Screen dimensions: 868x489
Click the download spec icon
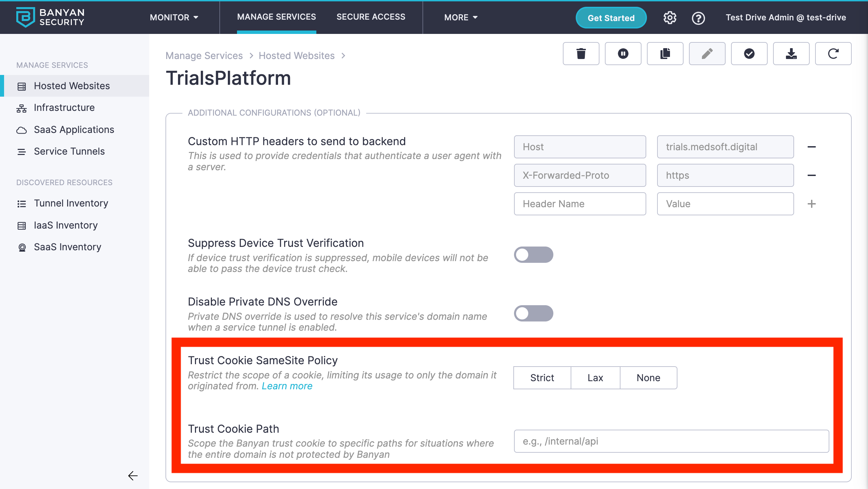pos(791,54)
